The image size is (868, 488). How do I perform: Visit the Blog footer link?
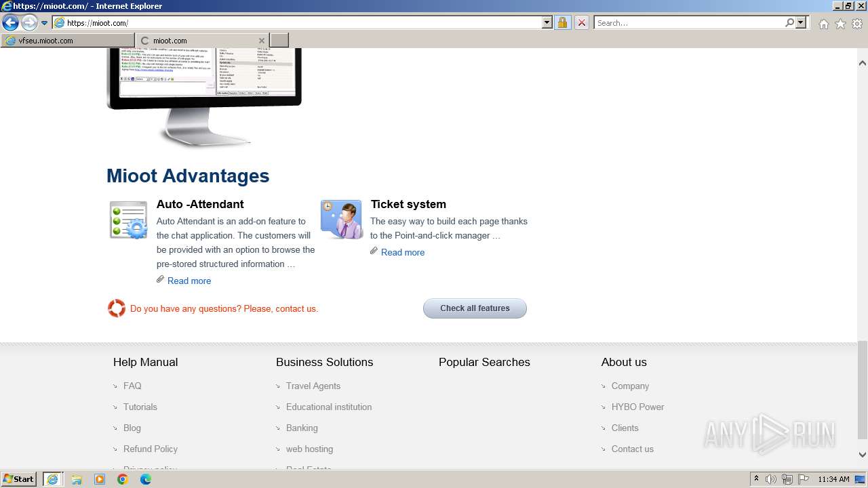[132, 428]
